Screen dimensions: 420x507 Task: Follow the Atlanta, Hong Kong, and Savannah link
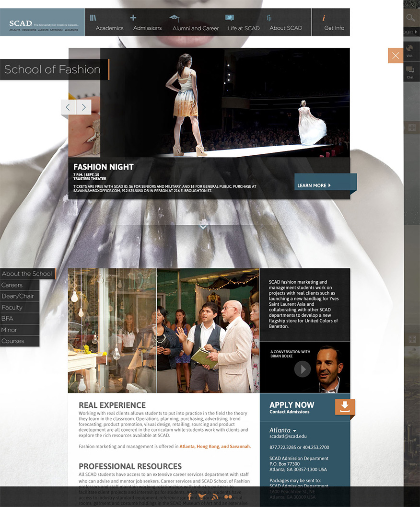pyautogui.click(x=215, y=447)
